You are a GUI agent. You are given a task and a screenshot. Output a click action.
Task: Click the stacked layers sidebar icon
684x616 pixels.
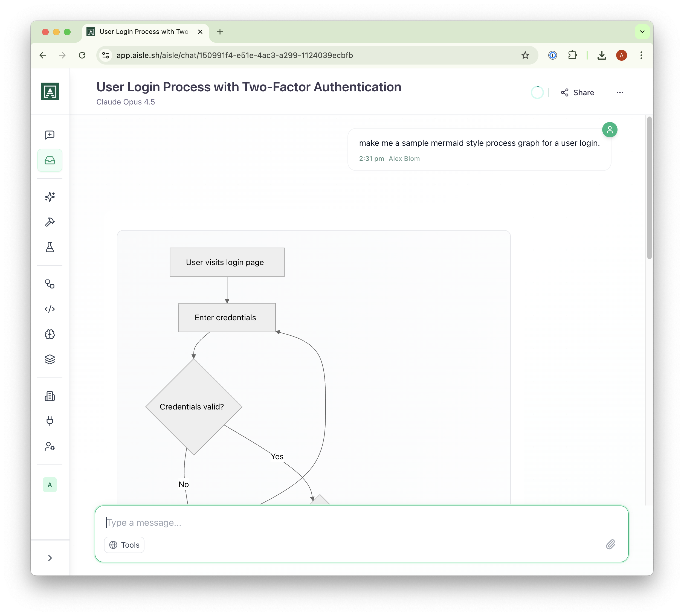click(50, 359)
